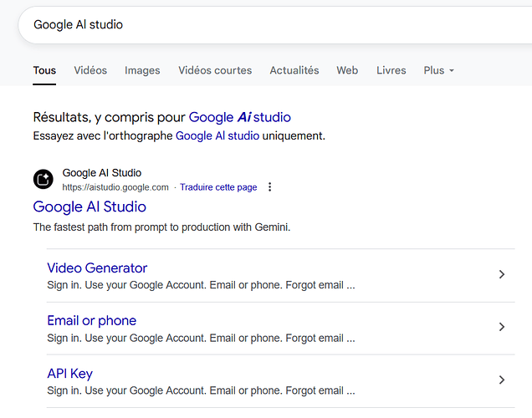Open the API Key sitelink

click(x=69, y=374)
